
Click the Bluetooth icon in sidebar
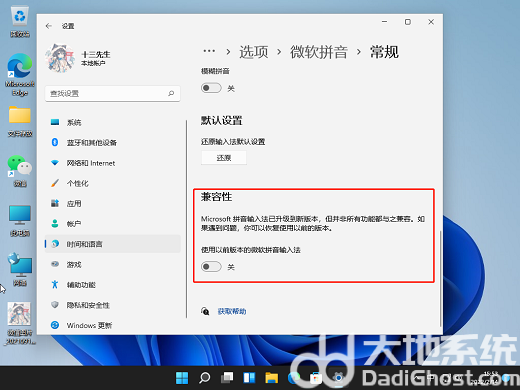click(x=55, y=142)
